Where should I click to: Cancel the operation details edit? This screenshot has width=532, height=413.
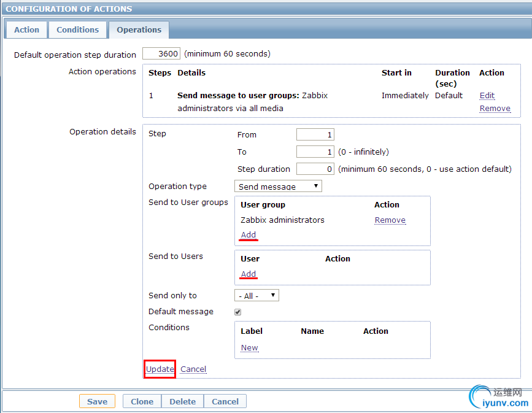[x=193, y=369]
